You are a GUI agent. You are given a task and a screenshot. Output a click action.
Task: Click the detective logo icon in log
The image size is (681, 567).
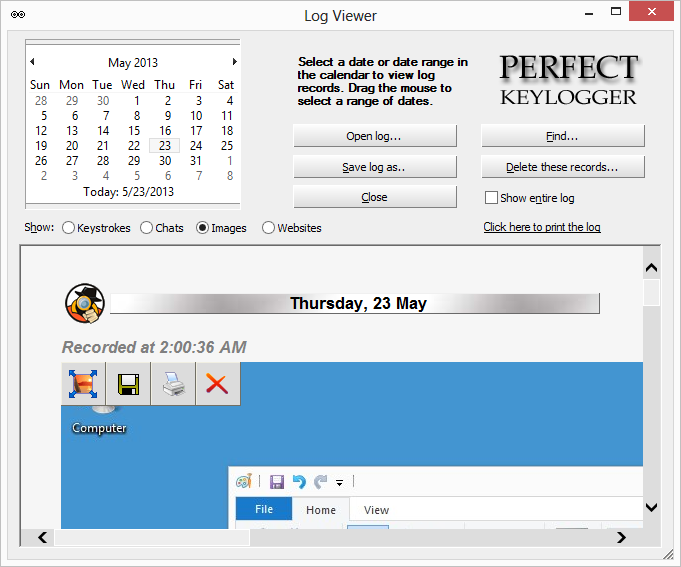[x=85, y=304]
